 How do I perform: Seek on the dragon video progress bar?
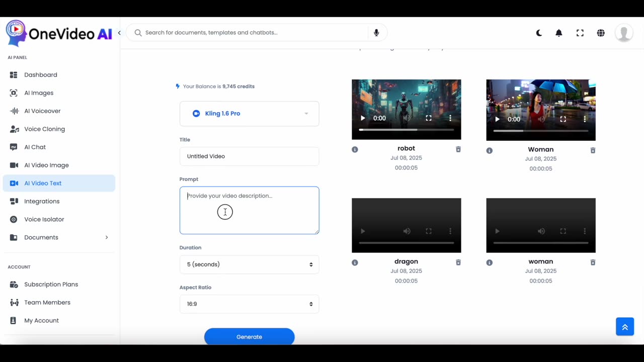point(407,243)
